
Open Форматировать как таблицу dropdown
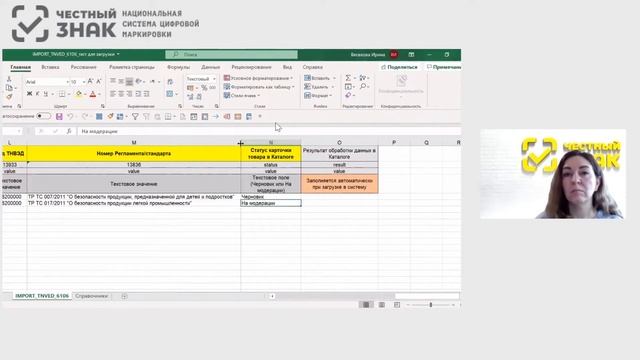259,87
